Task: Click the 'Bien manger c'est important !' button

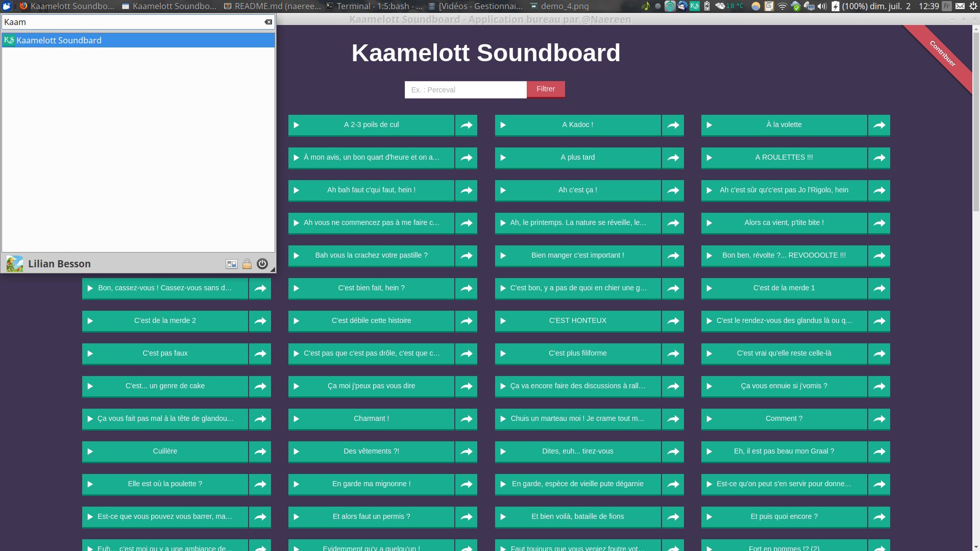Action: pyautogui.click(x=577, y=256)
